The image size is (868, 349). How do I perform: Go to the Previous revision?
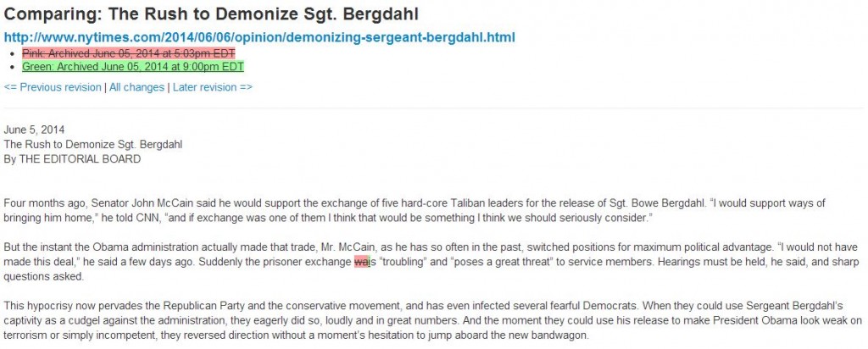point(53,87)
